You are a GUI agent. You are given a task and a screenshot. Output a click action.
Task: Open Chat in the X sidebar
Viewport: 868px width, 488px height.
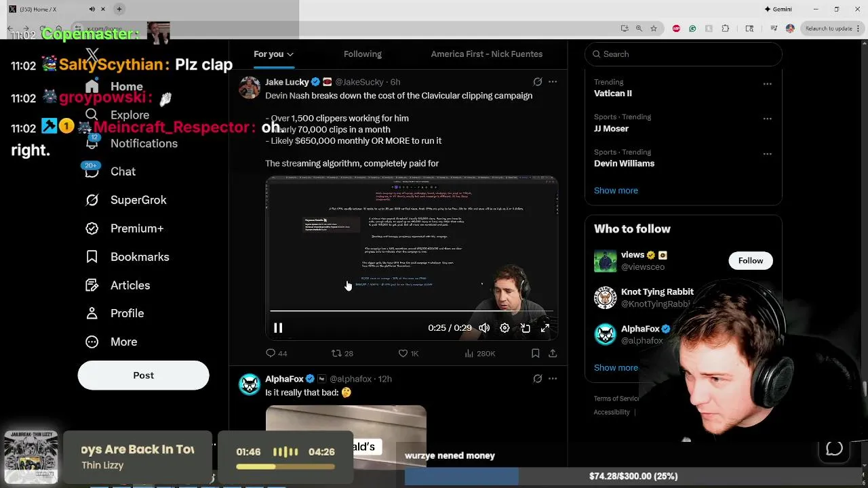(x=110, y=172)
